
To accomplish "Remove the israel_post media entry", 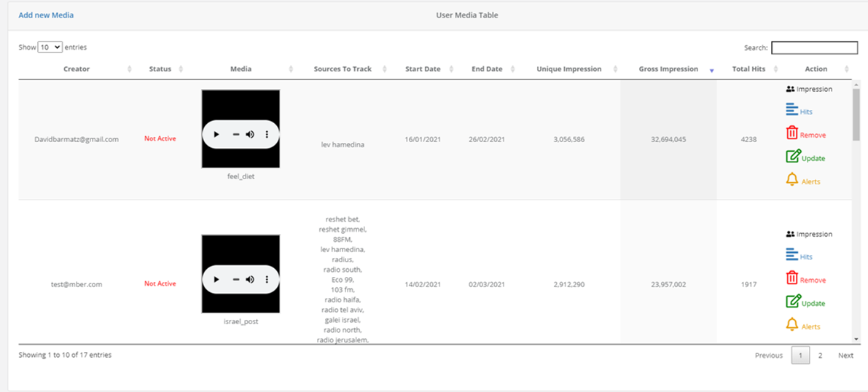I will 805,279.
